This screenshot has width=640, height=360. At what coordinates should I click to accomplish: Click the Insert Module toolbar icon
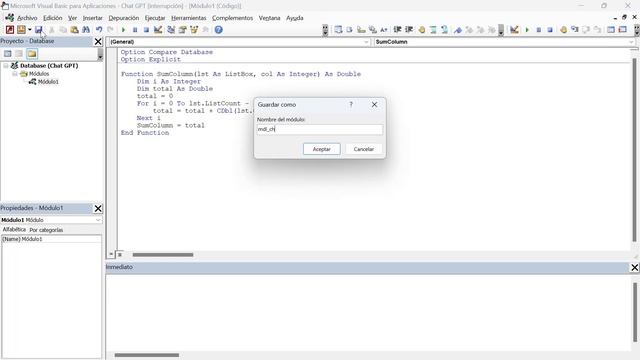21,30
